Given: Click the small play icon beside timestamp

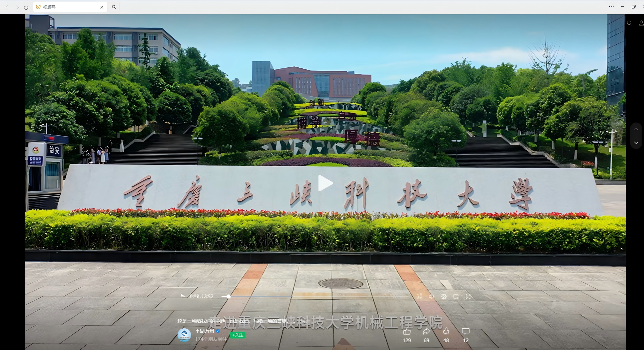Looking at the screenshot, I should pyautogui.click(x=183, y=296).
